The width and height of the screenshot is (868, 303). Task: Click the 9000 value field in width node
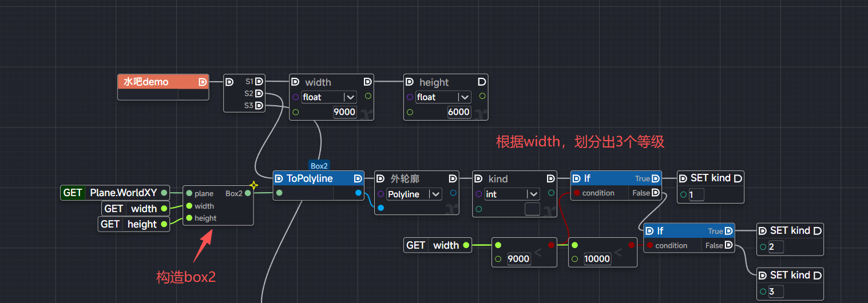(344, 112)
